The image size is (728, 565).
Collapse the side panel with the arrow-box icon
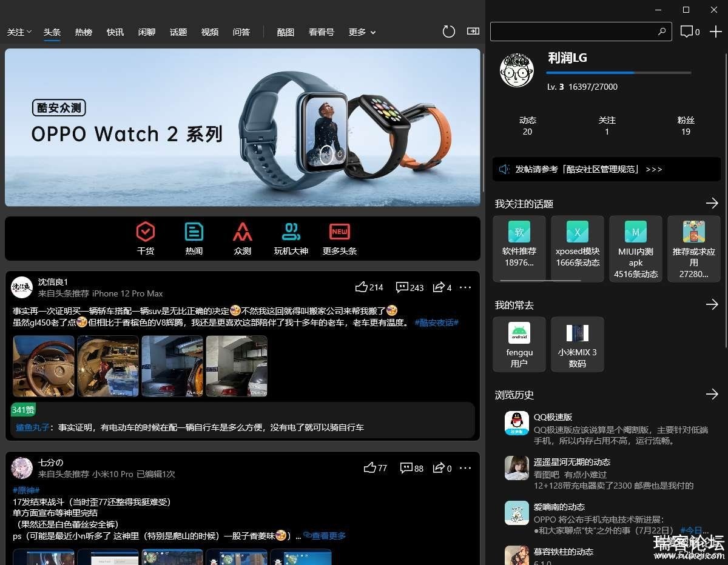[x=473, y=32]
